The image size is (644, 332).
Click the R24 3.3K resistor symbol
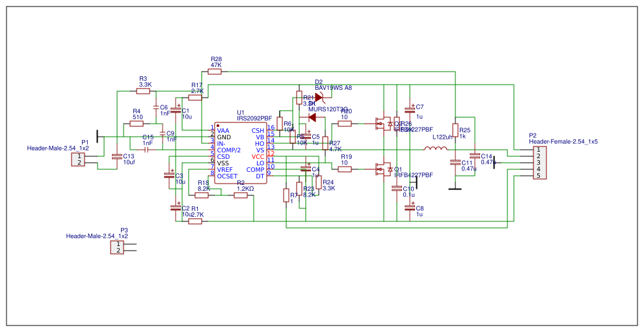click(319, 182)
